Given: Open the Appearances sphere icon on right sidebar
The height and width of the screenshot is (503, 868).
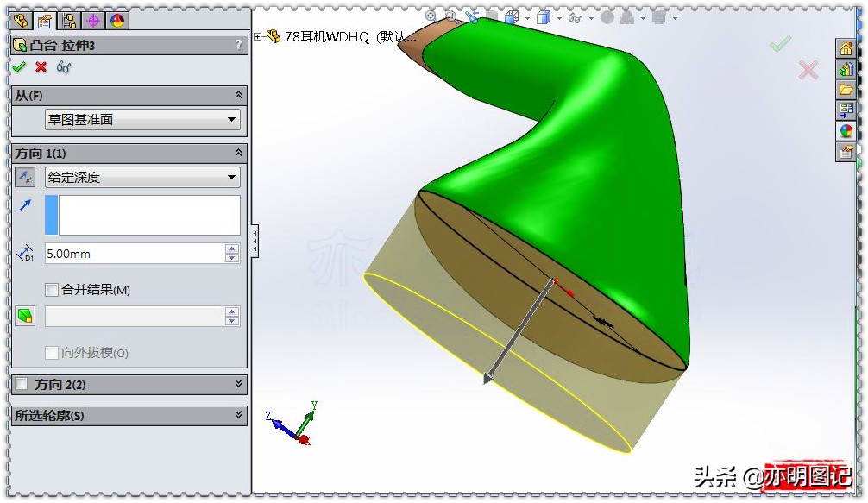Looking at the screenshot, I should (x=846, y=130).
